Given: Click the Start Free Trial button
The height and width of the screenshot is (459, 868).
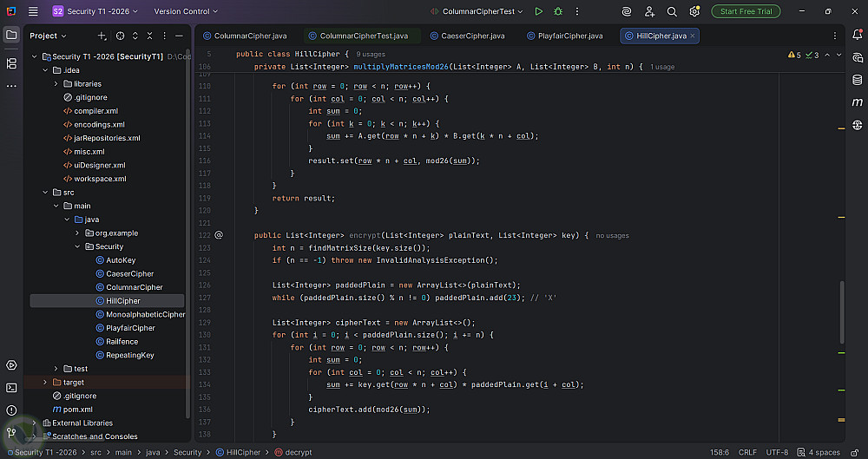Looking at the screenshot, I should tap(746, 11).
